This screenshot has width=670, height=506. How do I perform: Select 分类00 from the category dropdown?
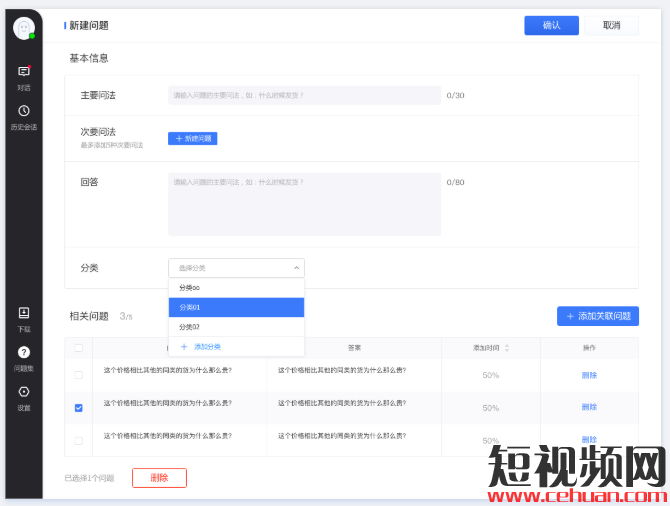pyautogui.click(x=189, y=288)
